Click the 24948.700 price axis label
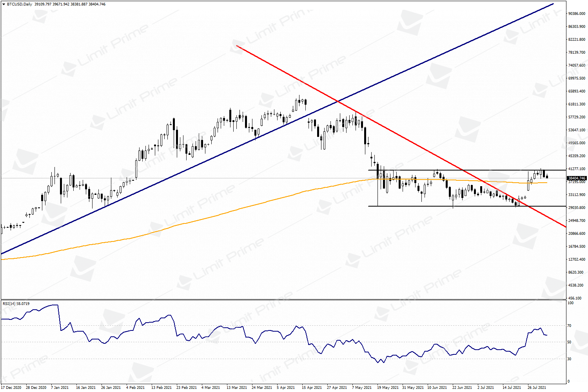588x392 pixels. coord(577,221)
